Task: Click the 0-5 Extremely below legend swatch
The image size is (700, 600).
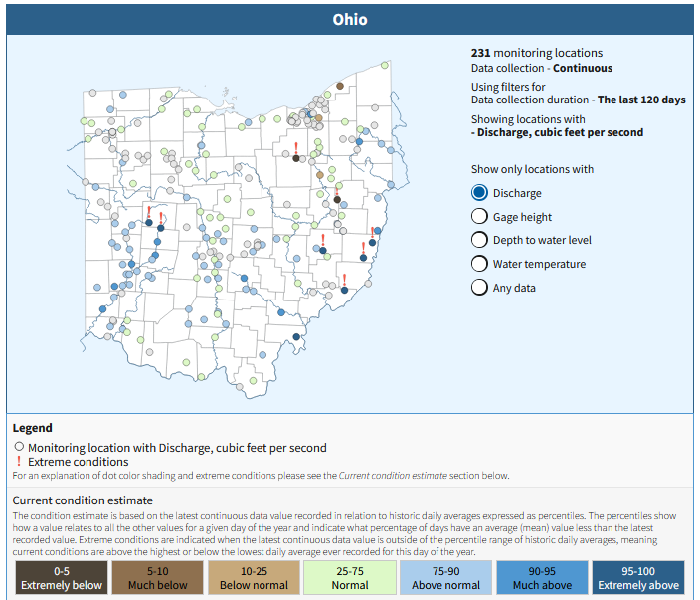Action: [x=62, y=578]
